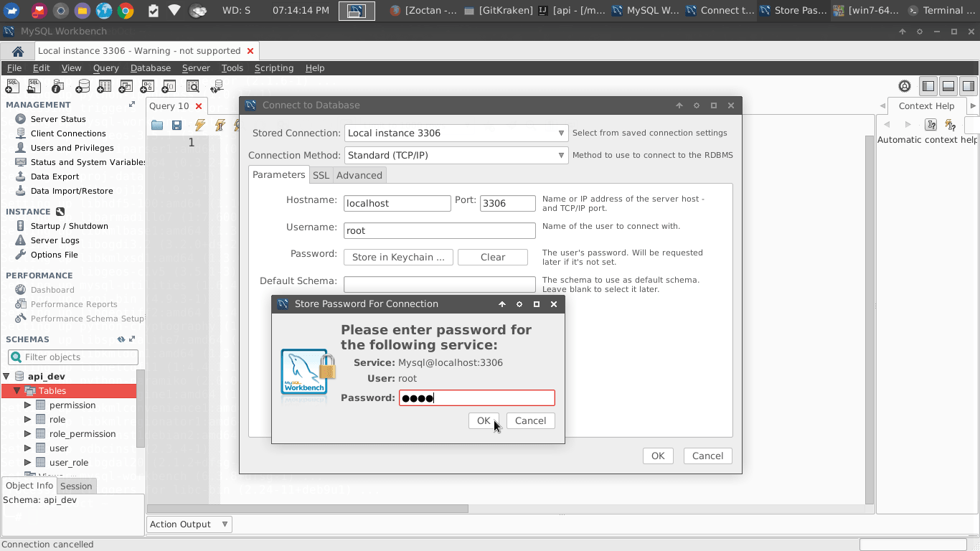Click the create new schema icon

pyautogui.click(x=83, y=86)
